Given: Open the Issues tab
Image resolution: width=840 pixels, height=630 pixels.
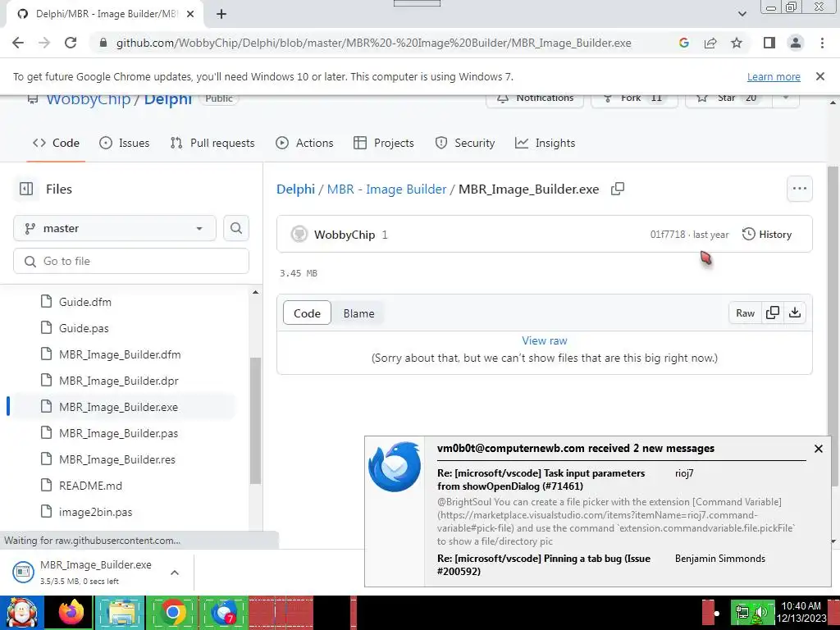Looking at the screenshot, I should [125, 143].
